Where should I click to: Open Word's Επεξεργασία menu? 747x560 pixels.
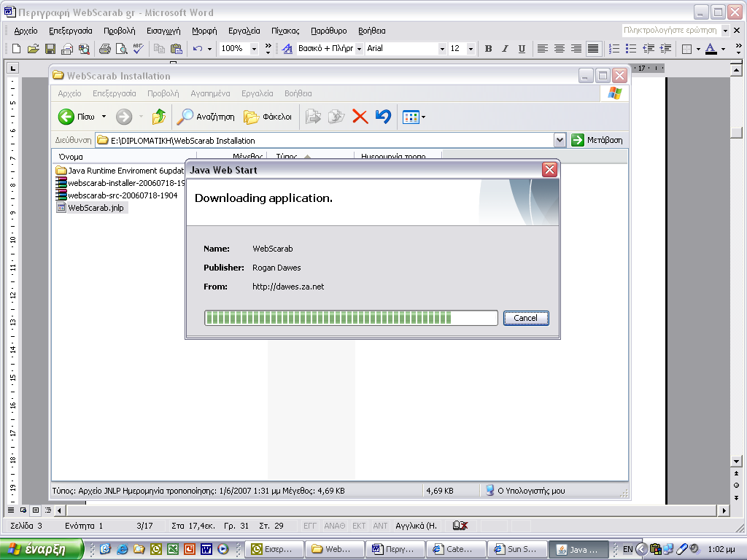(x=71, y=31)
